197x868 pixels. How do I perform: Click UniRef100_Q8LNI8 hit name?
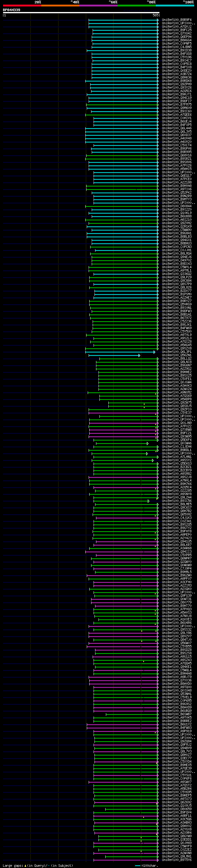[177, 362]
